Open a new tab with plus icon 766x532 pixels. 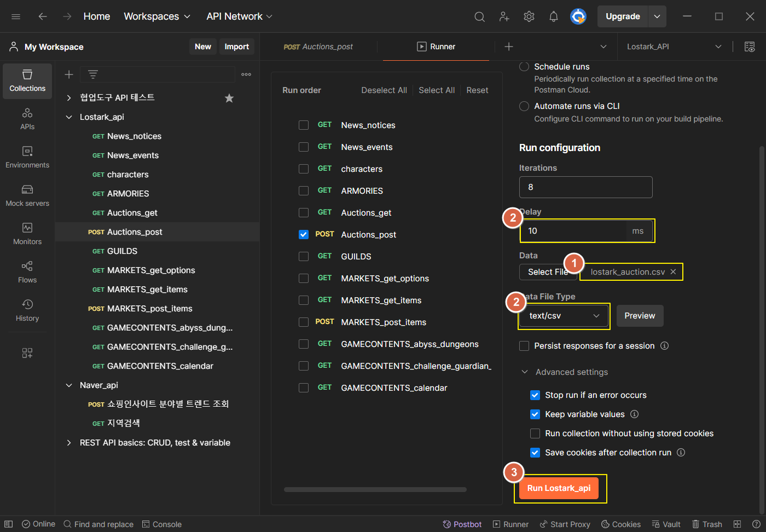pos(509,47)
